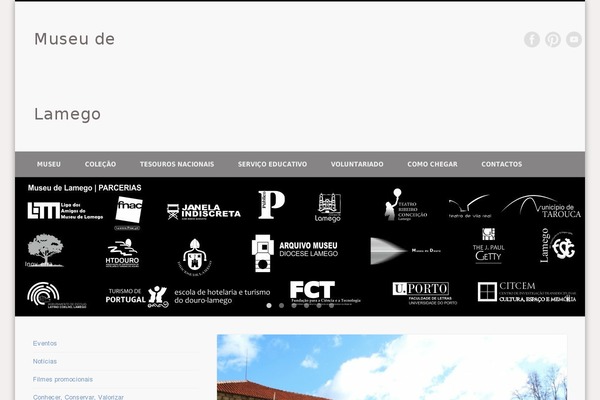The image size is (600, 400).
Task: Open the Notícias sidebar link
Action: tap(45, 361)
